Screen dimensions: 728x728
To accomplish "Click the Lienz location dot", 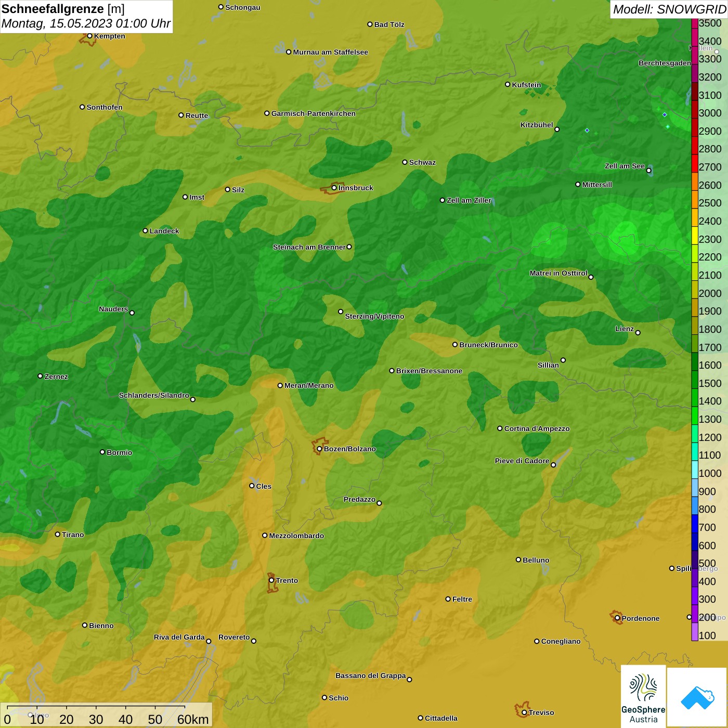I will 638,333.
